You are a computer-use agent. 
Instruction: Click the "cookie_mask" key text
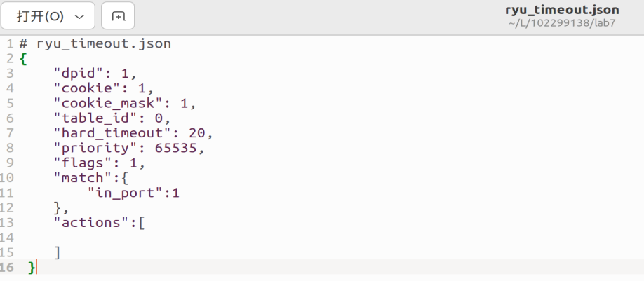114,103
